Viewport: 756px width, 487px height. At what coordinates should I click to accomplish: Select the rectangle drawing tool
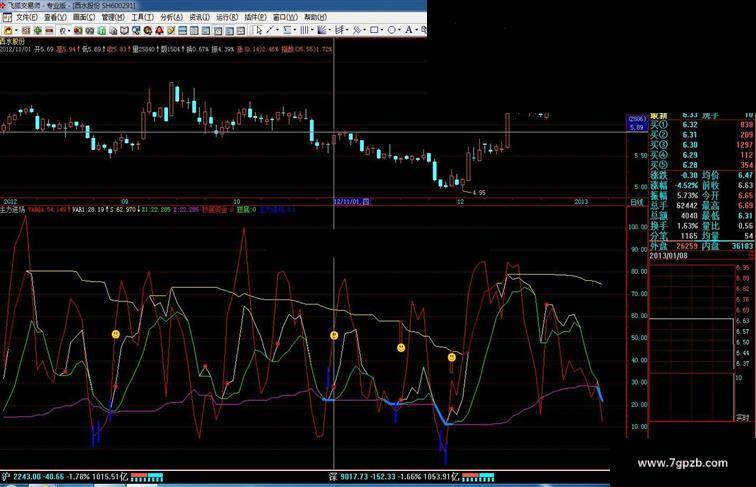point(374,30)
